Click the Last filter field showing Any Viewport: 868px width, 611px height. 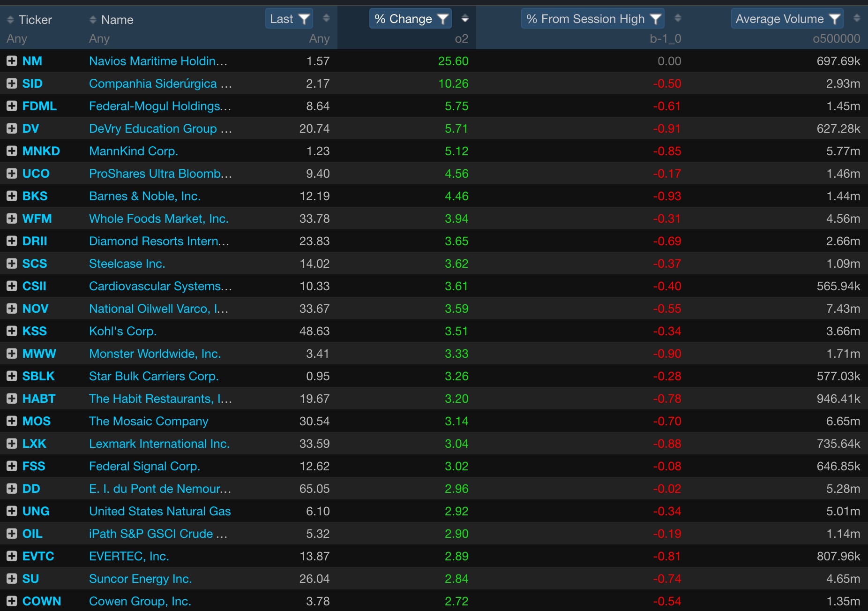(x=320, y=39)
